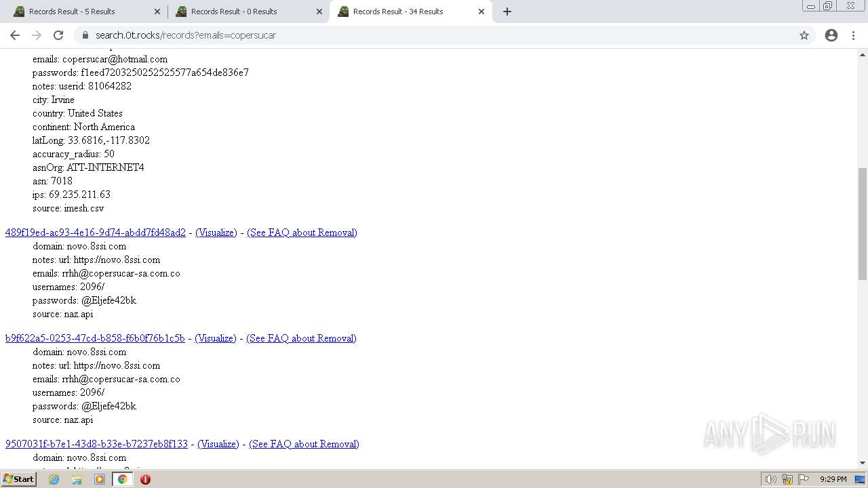
Task: Click the scrollbar down arrow
Action: tap(863, 463)
